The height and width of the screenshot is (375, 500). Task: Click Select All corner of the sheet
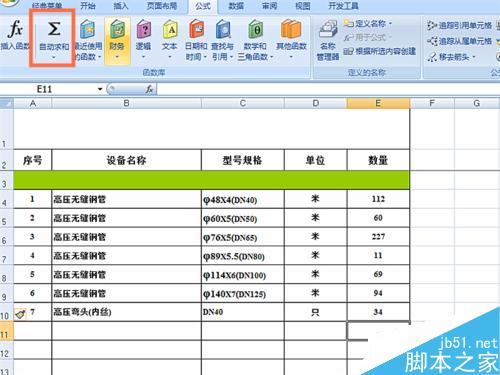pos(6,103)
